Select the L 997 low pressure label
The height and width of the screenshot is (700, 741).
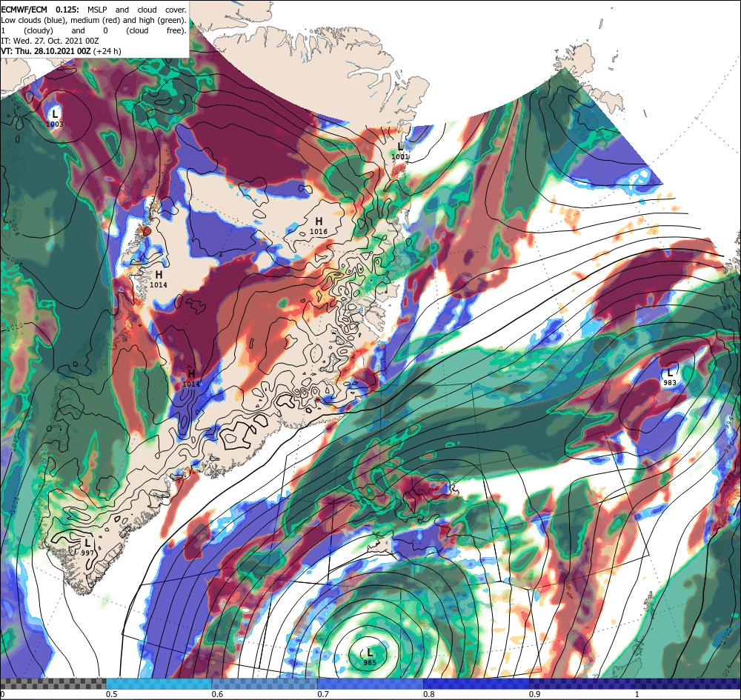[87, 547]
